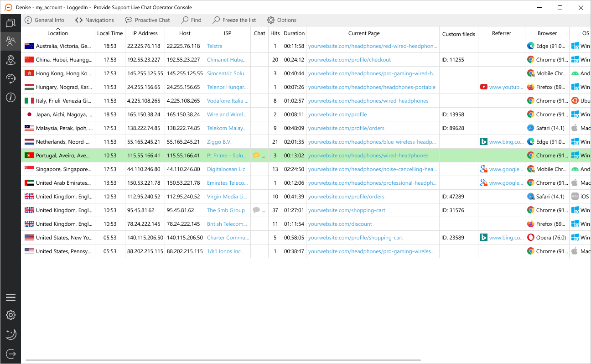Switch to General Info view
This screenshot has width=591, height=364.
click(x=44, y=20)
